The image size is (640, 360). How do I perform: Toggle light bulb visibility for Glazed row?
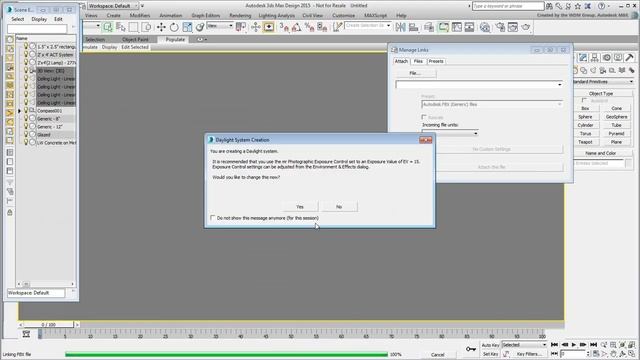(x=26, y=135)
